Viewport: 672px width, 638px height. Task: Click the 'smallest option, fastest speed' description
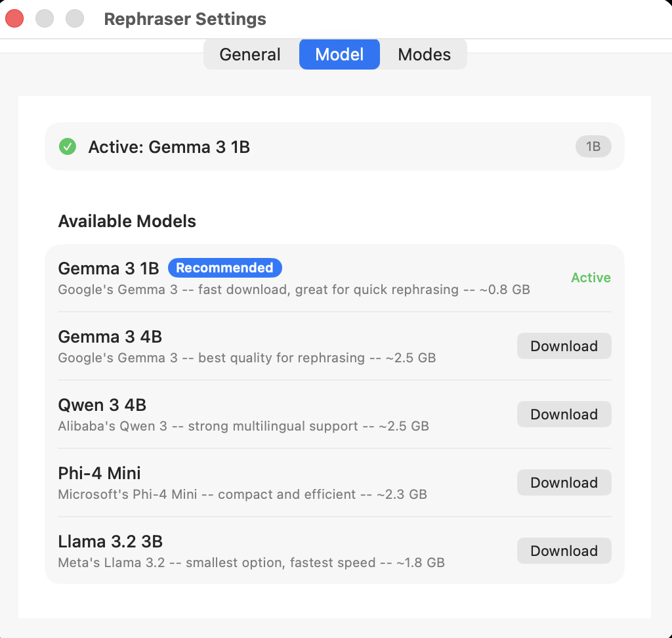click(251, 563)
